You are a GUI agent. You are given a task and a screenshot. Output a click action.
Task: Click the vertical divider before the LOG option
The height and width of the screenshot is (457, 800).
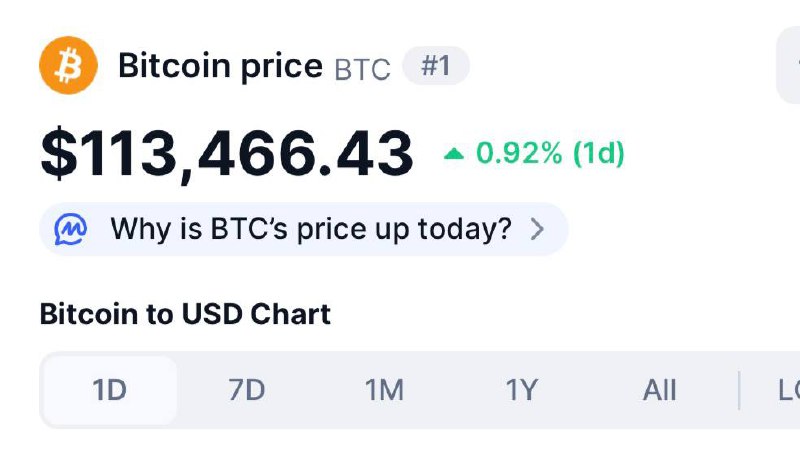pyautogui.click(x=739, y=390)
